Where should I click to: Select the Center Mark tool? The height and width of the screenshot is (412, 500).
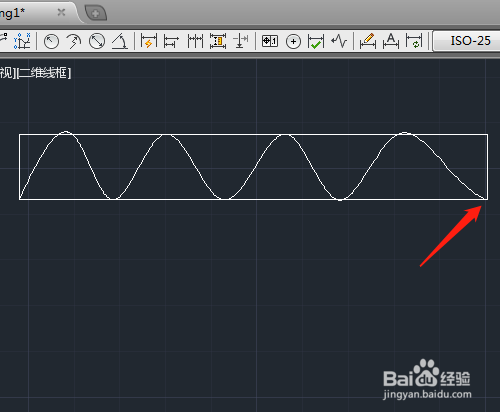coord(293,41)
